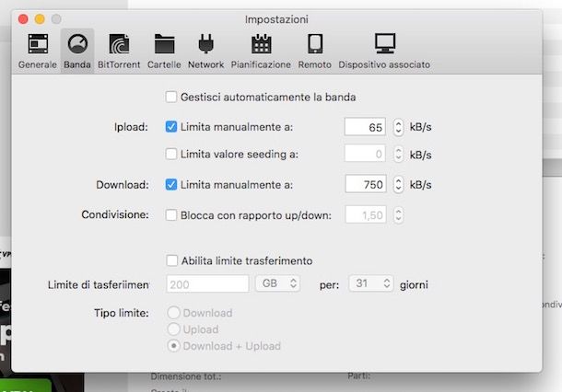This screenshot has width=562, height=392.
Task: Open the Network plug icon
Action: pyautogui.click(x=205, y=44)
